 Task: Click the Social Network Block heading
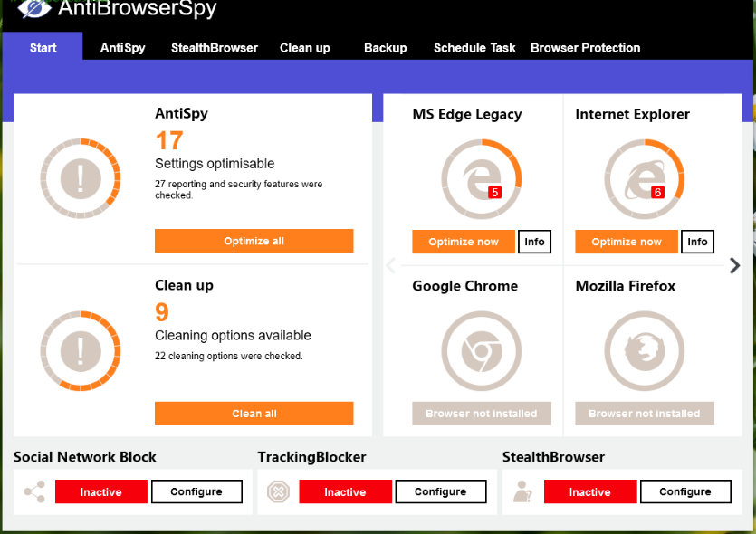85,457
